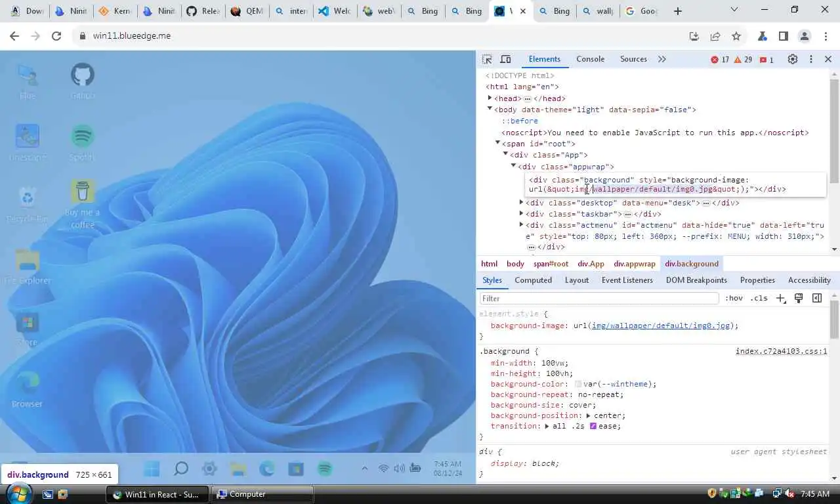Viewport: 840px width, 504px height.
Task: Expand the background-position center shorthand
Action: [589, 415]
